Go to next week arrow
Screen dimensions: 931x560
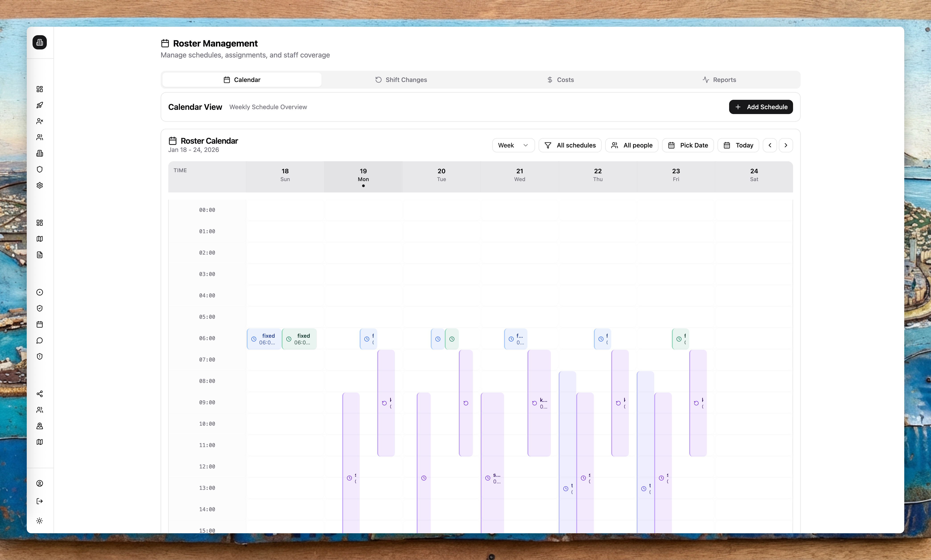point(786,145)
